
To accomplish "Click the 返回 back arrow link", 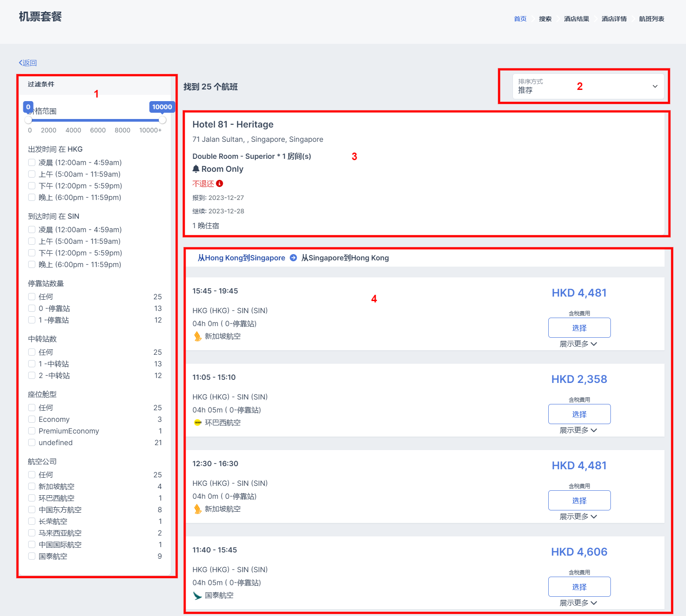I will coord(28,63).
